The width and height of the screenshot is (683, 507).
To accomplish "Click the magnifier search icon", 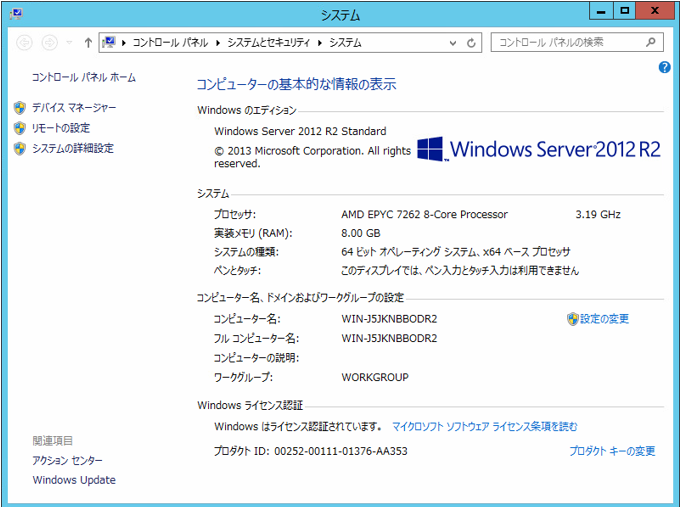I will tap(651, 42).
